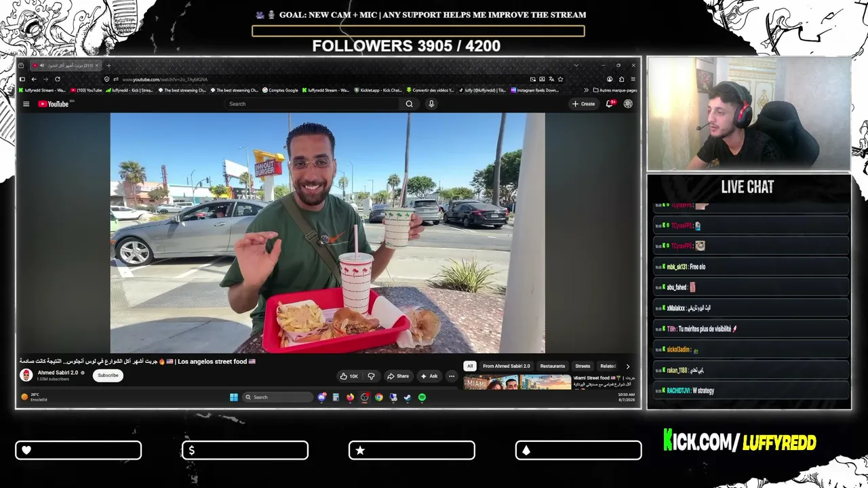The image size is (868, 488).
Task: Show next filter chips with the chevron arrow
Action: tap(627, 367)
